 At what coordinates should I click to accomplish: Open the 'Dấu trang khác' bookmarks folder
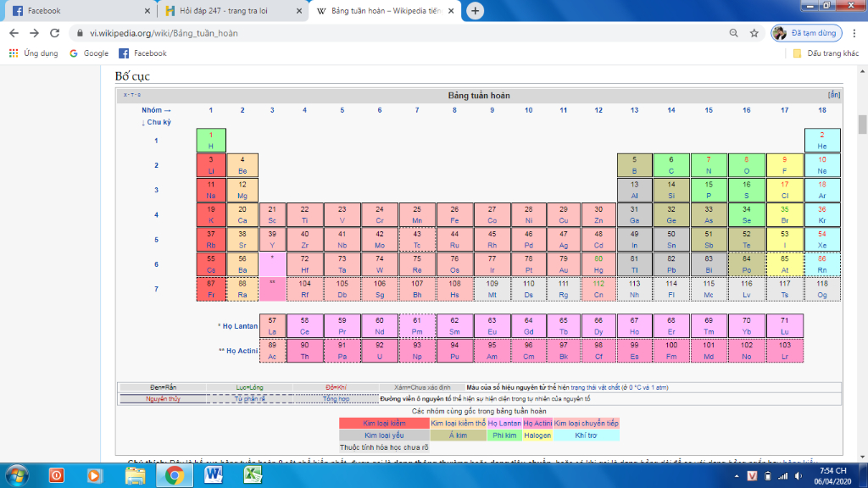click(x=826, y=53)
